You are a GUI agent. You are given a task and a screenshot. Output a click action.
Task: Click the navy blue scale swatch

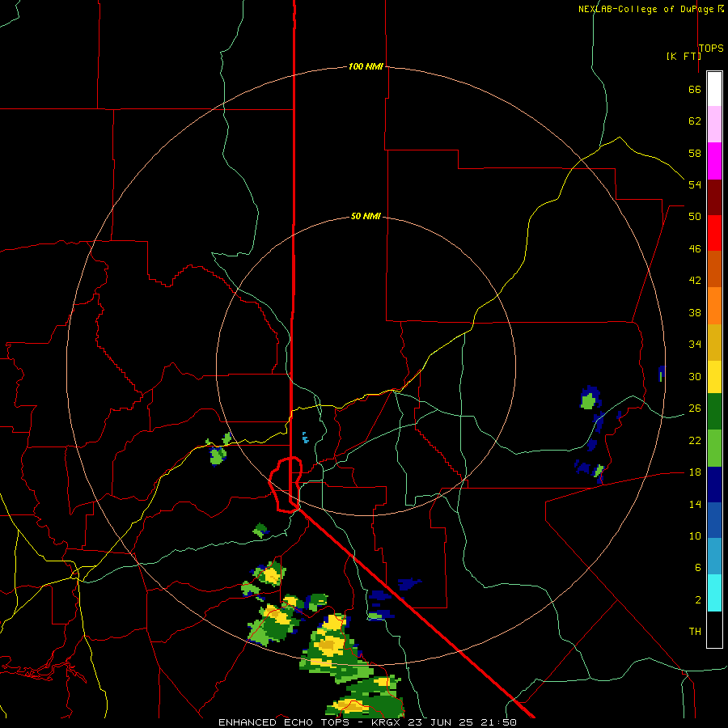click(x=714, y=485)
